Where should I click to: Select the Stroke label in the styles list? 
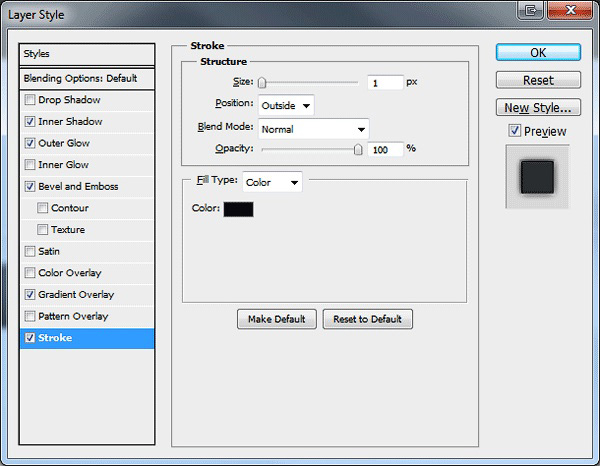pyautogui.click(x=55, y=338)
